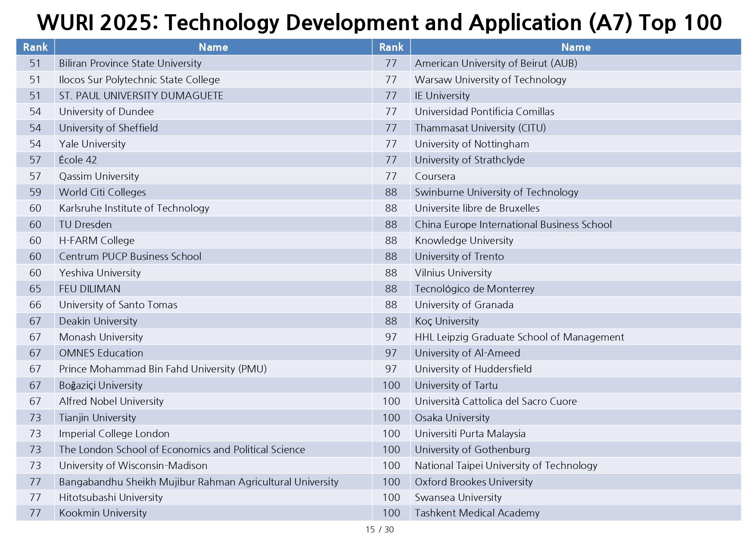Viewport: 756px width, 535px height.
Task: Select Tianjin University
Action: [97, 418]
